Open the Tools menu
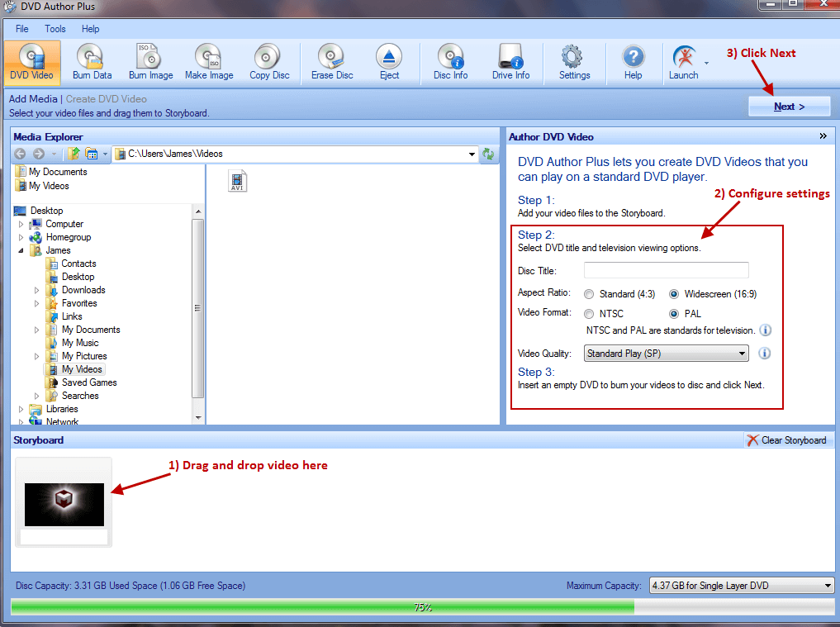 coord(55,29)
